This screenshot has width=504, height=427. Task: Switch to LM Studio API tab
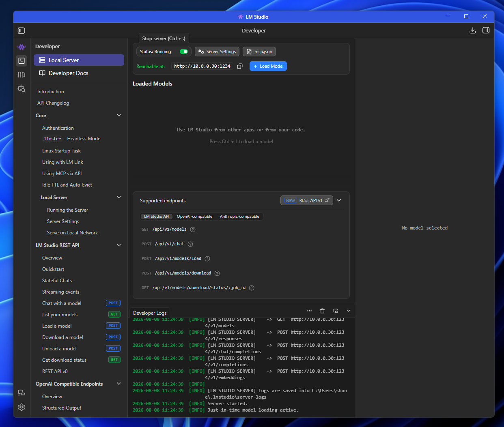click(157, 217)
